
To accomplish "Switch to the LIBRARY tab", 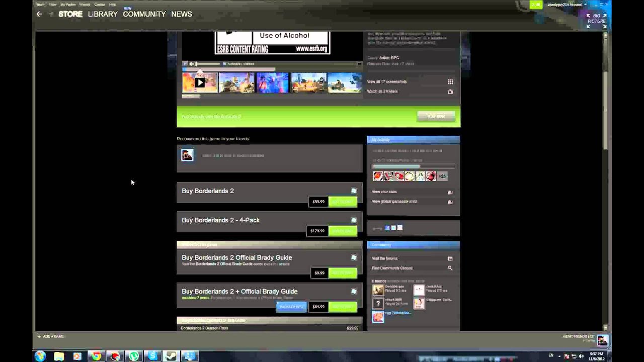I will coord(103,14).
